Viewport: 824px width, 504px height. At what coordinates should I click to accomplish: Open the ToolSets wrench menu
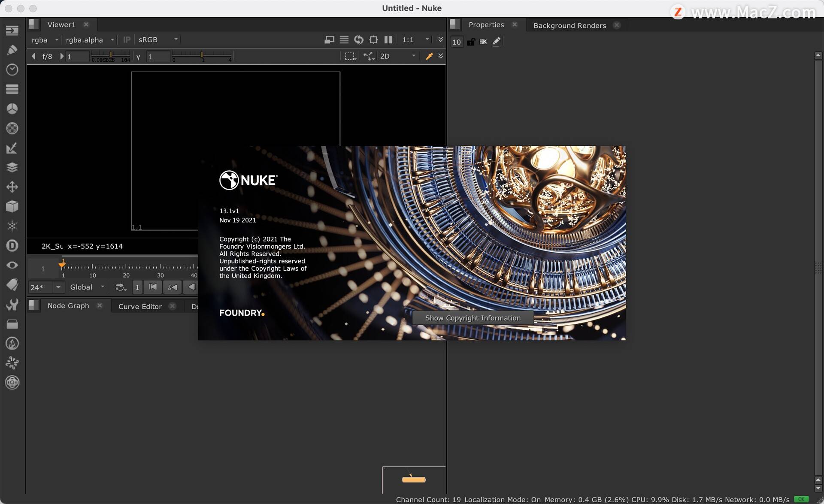point(12,304)
